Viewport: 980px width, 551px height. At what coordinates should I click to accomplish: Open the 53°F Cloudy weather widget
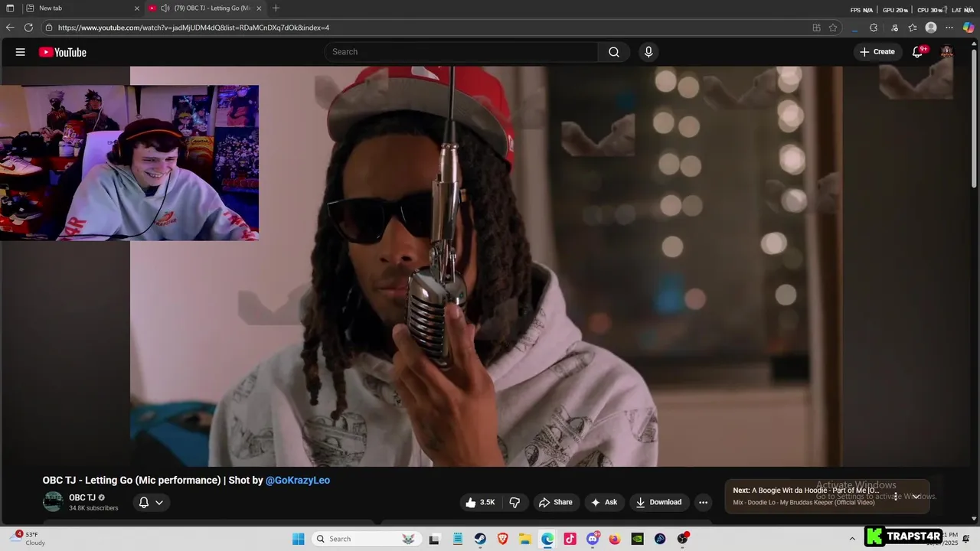coord(28,539)
